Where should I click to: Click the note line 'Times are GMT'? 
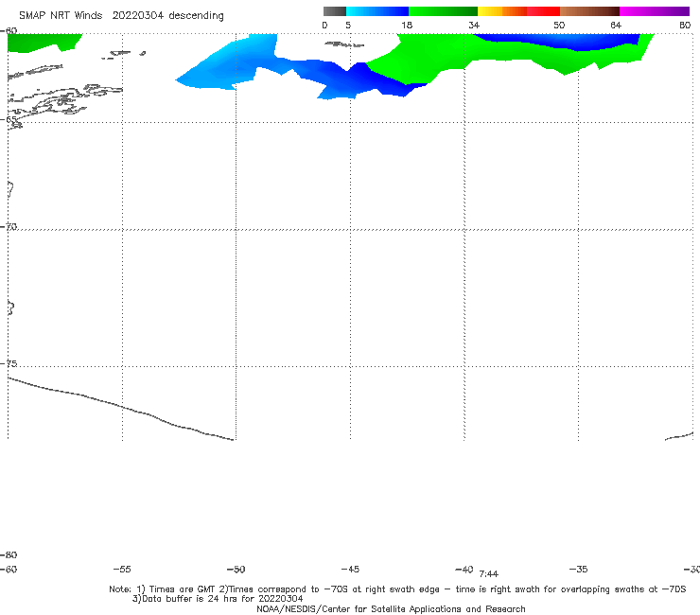(x=183, y=589)
